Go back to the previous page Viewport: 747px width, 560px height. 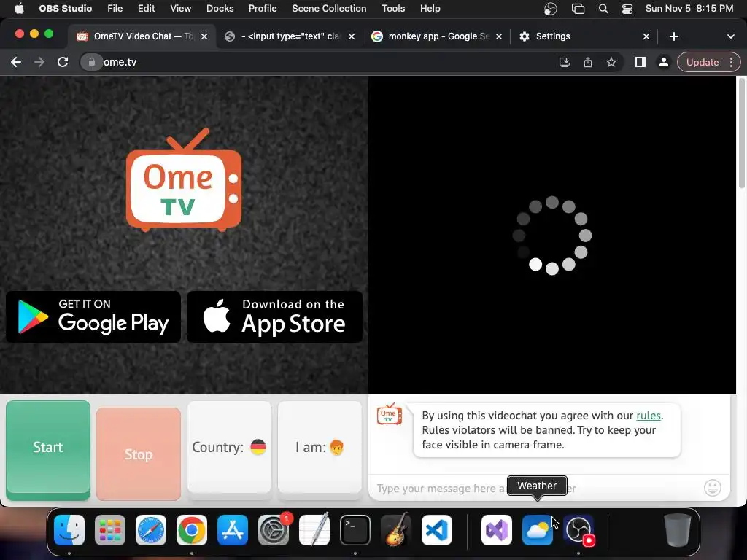tap(16, 62)
